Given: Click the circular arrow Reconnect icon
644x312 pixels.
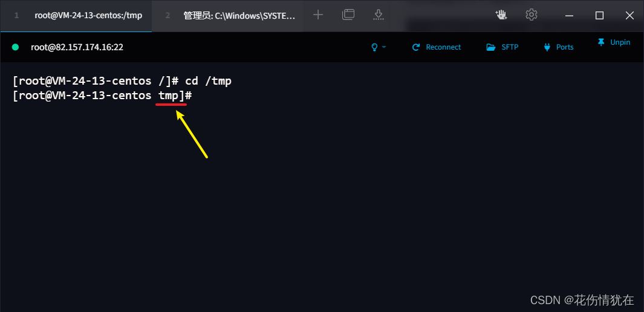Looking at the screenshot, I should coord(415,47).
